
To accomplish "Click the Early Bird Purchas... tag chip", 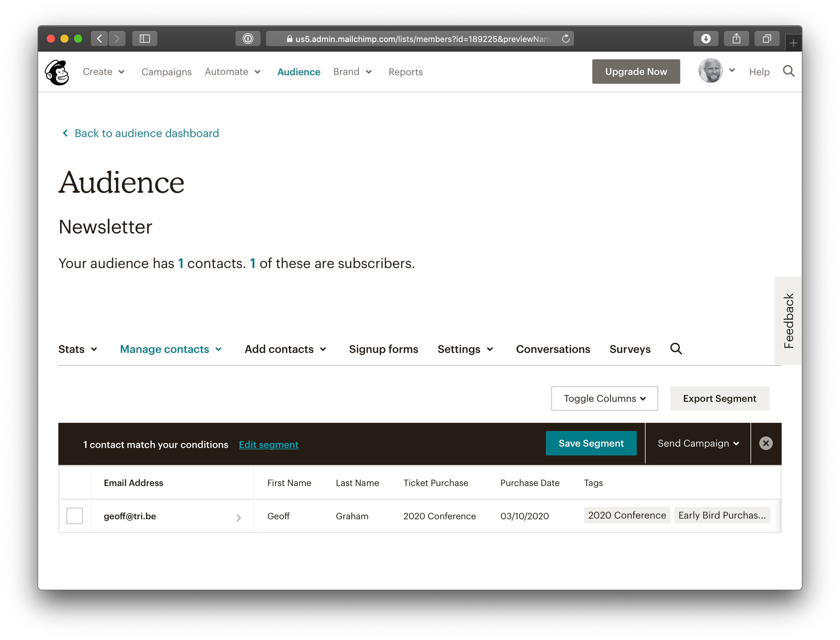I will 722,515.
